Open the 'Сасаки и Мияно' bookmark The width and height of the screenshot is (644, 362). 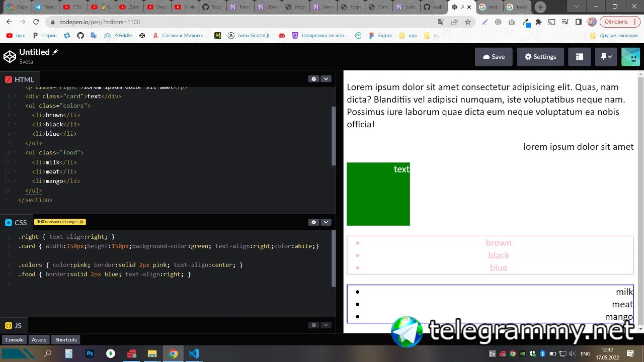[180, 36]
